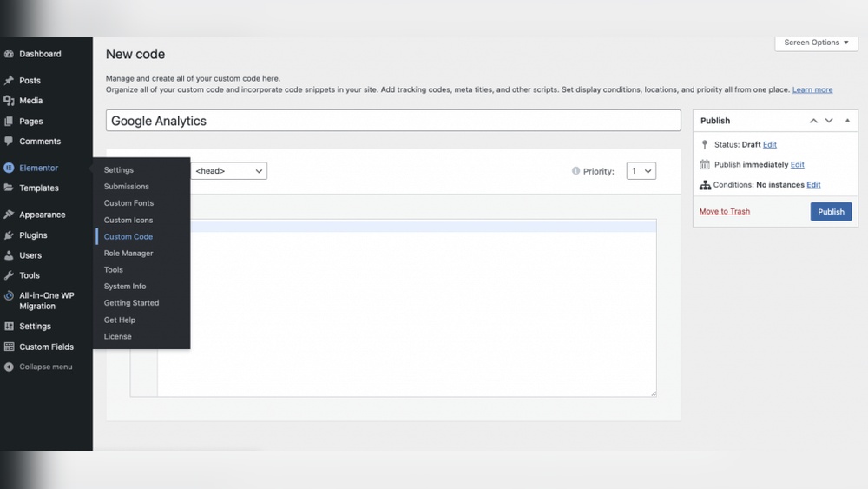Image resolution: width=868 pixels, height=489 pixels.
Task: Open Pages menu label
Action: coord(31,121)
